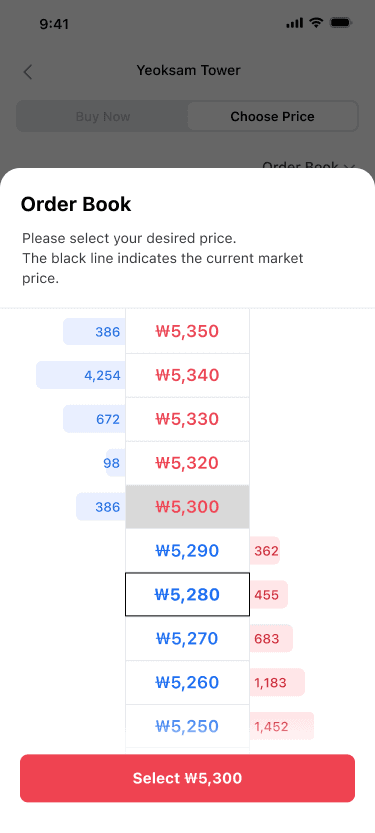The height and width of the screenshot is (833, 375).
Task: Switch to the Buy Now tab
Action: pyautogui.click(x=103, y=116)
